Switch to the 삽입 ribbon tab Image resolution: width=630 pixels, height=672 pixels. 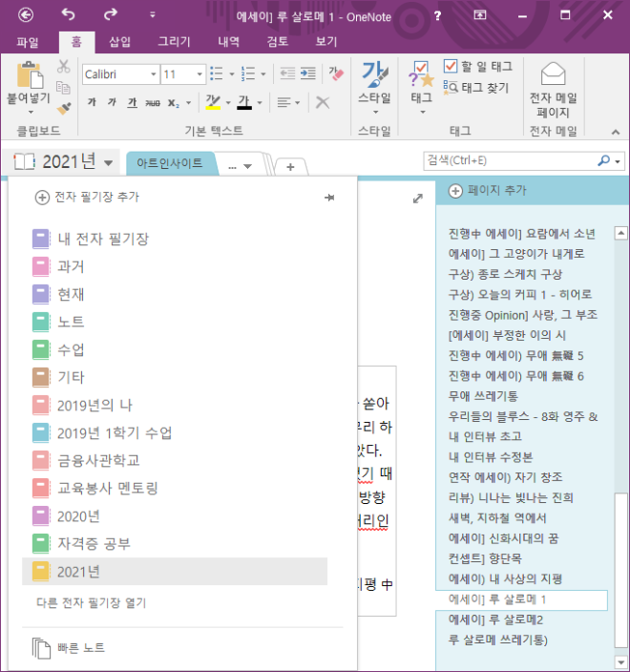(120, 42)
